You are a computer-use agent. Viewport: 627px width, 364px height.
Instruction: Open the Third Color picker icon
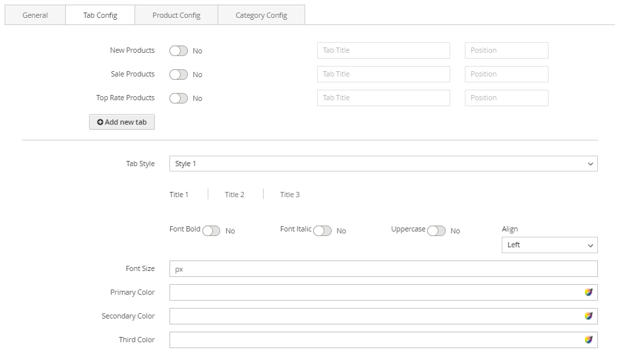point(588,340)
